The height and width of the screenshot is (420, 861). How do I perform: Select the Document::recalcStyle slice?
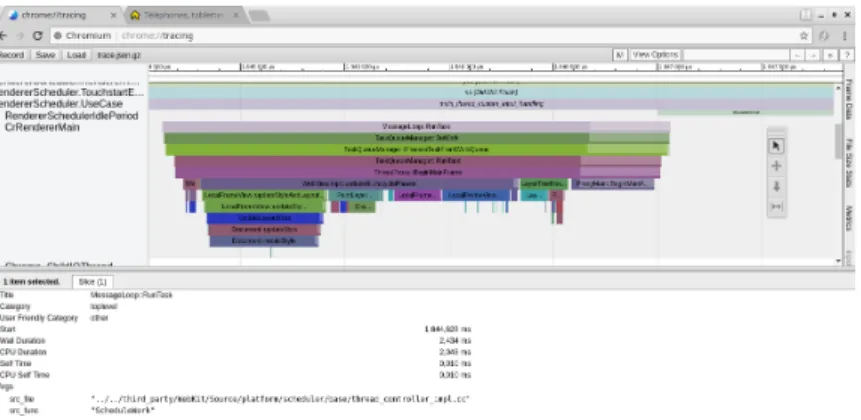tap(264, 241)
